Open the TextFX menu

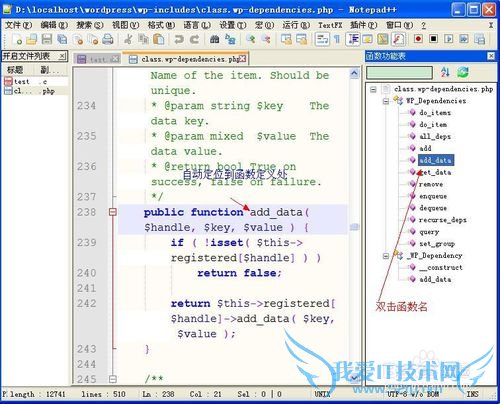(330, 25)
